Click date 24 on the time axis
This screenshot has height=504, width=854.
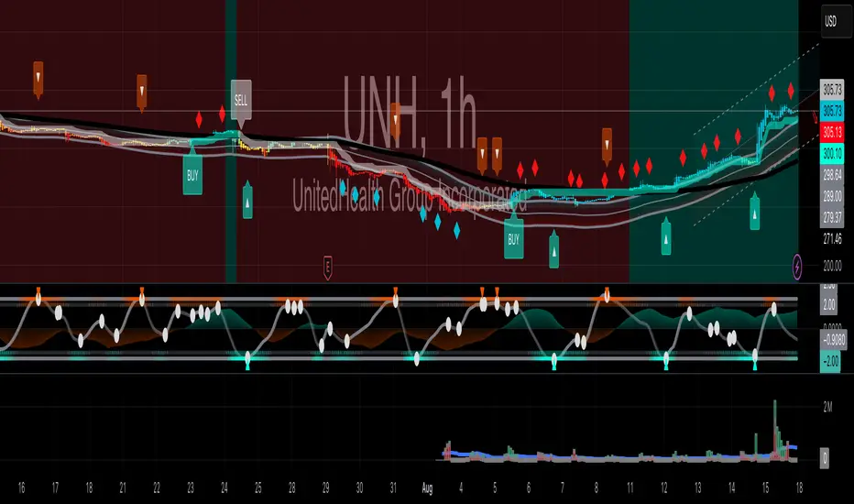point(224,488)
